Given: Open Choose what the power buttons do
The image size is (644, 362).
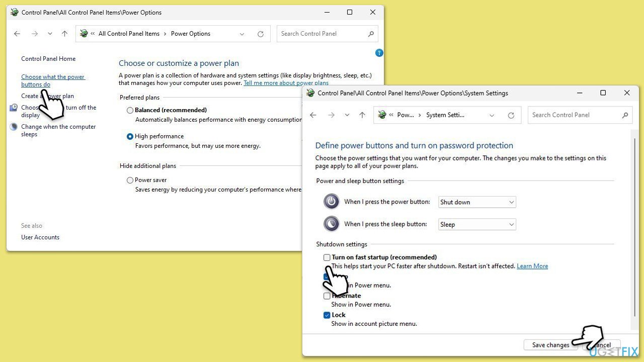Looking at the screenshot, I should click(53, 80).
